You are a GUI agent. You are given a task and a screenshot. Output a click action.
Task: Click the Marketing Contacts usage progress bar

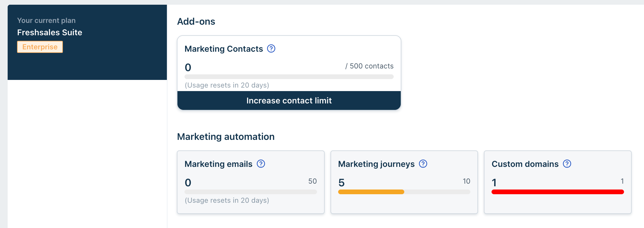289,77
